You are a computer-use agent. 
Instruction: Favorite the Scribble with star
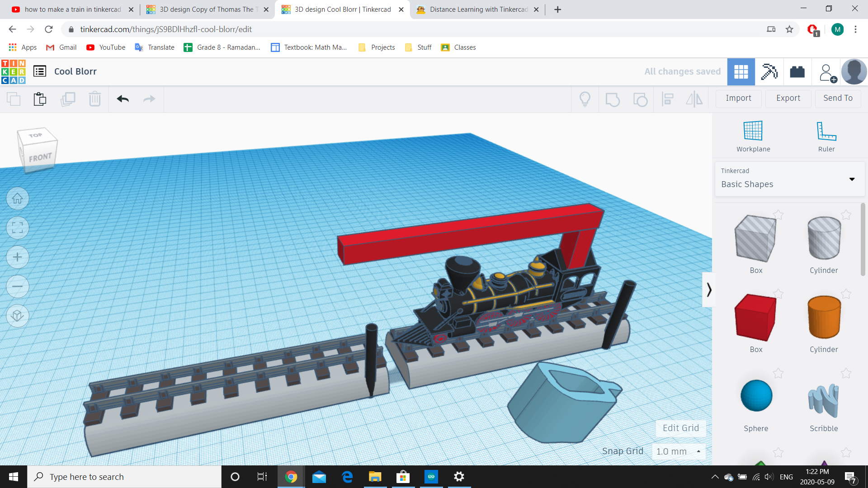tap(846, 373)
